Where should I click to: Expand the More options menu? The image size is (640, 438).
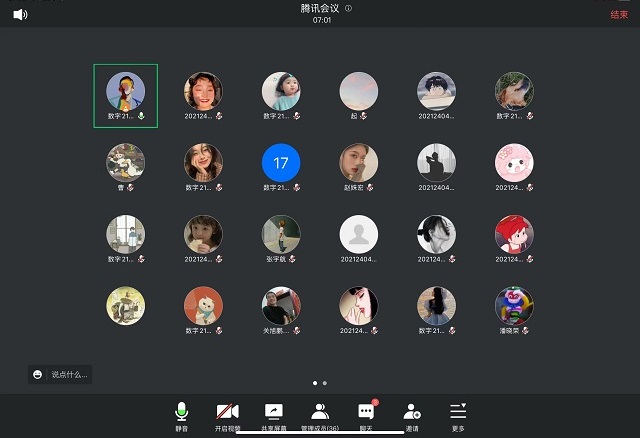coord(458,414)
